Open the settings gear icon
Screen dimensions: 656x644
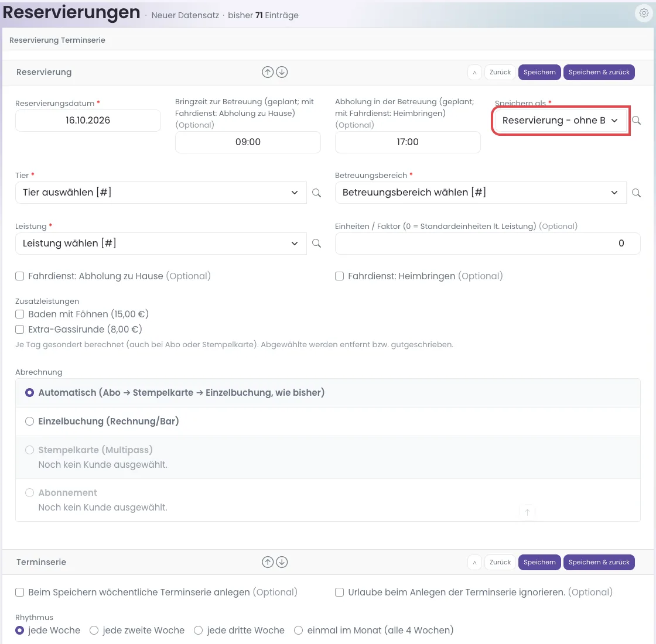click(644, 12)
